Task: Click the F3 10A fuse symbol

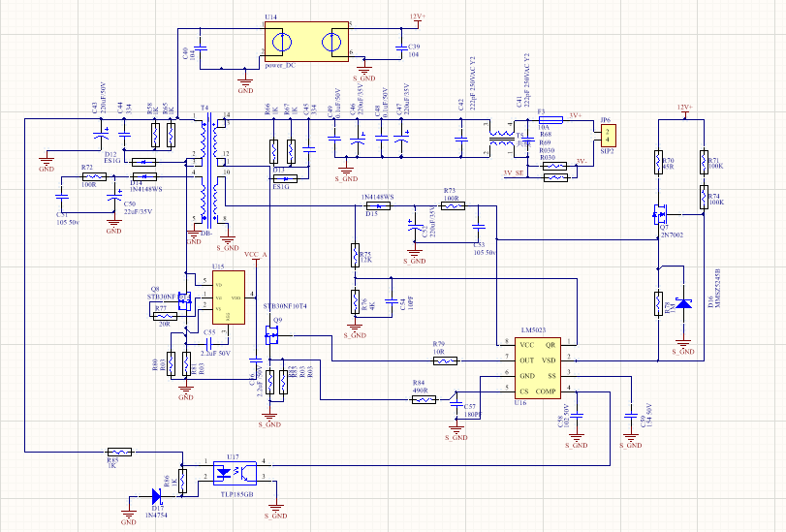Action: (x=550, y=119)
